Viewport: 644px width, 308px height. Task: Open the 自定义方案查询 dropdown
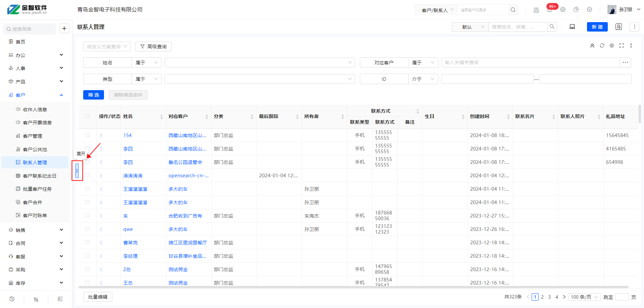[x=107, y=47]
